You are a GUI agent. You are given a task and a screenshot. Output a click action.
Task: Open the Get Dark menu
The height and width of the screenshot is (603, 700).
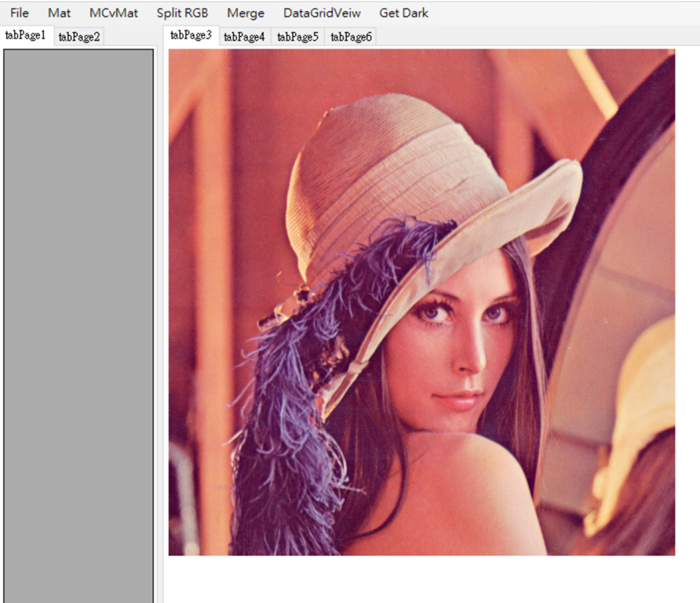[x=403, y=13]
